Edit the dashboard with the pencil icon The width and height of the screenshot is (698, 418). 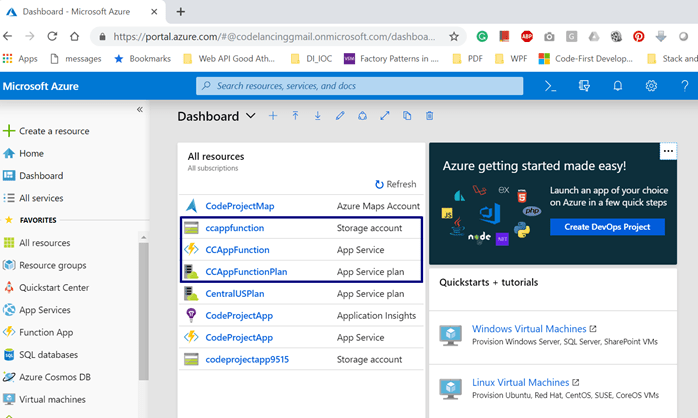(340, 116)
